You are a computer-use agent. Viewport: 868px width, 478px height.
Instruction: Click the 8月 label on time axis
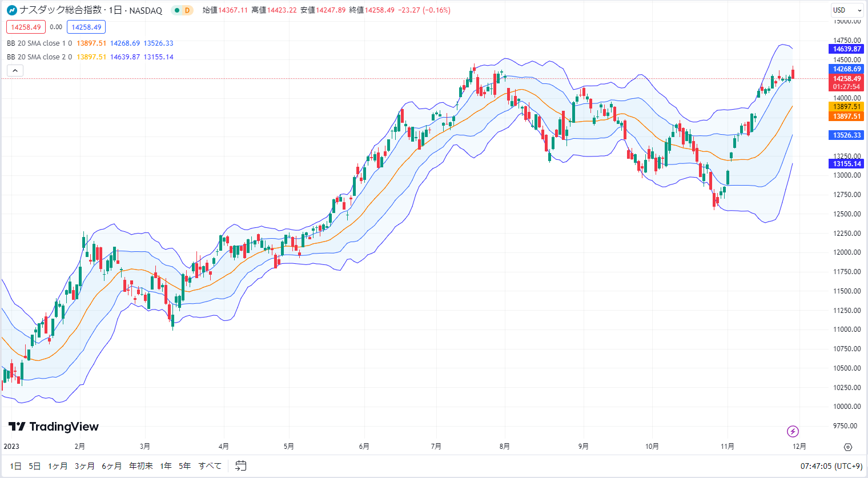tap(504, 447)
